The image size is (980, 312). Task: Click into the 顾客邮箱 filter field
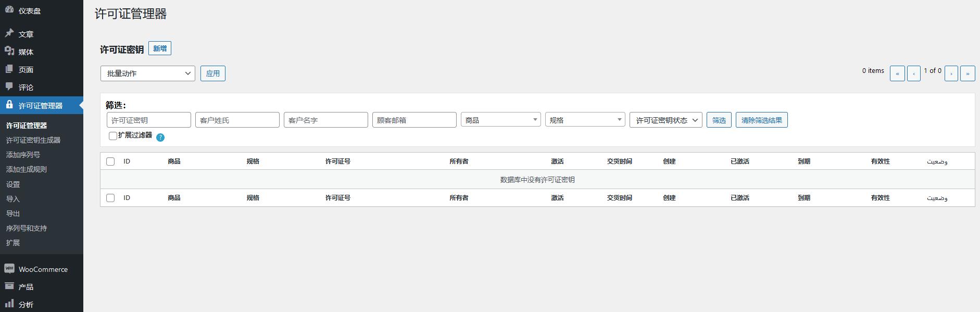tap(414, 120)
